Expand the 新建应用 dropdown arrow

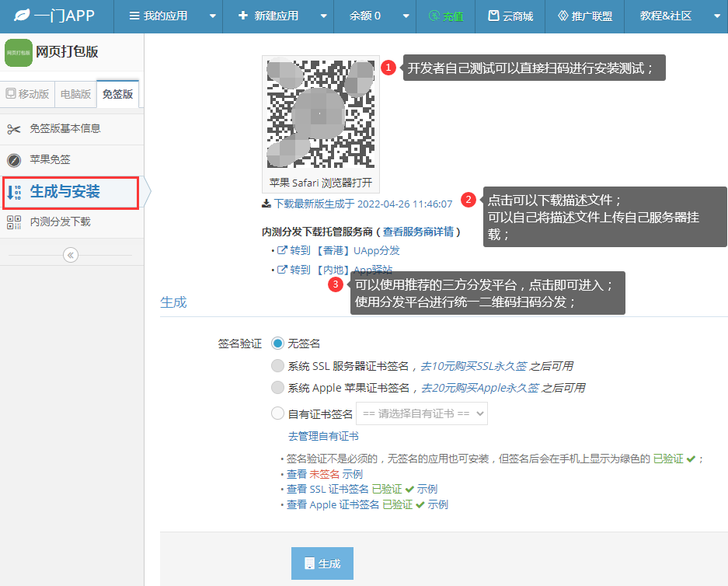324,16
